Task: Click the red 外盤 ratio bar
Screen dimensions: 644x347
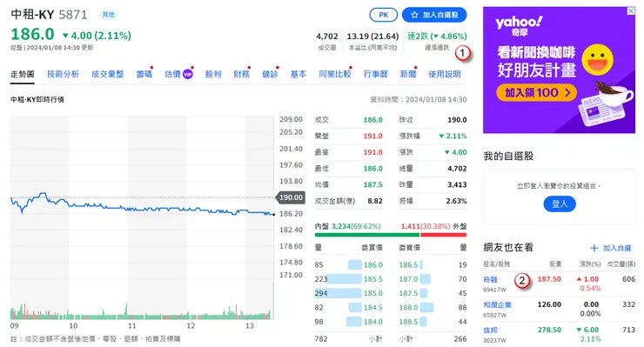Action: 443,235
